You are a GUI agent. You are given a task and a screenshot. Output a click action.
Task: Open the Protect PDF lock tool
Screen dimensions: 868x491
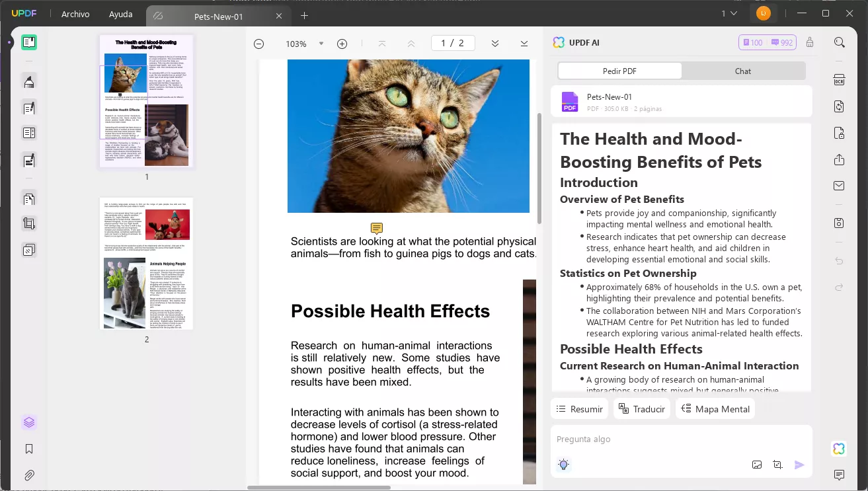pyautogui.click(x=840, y=133)
